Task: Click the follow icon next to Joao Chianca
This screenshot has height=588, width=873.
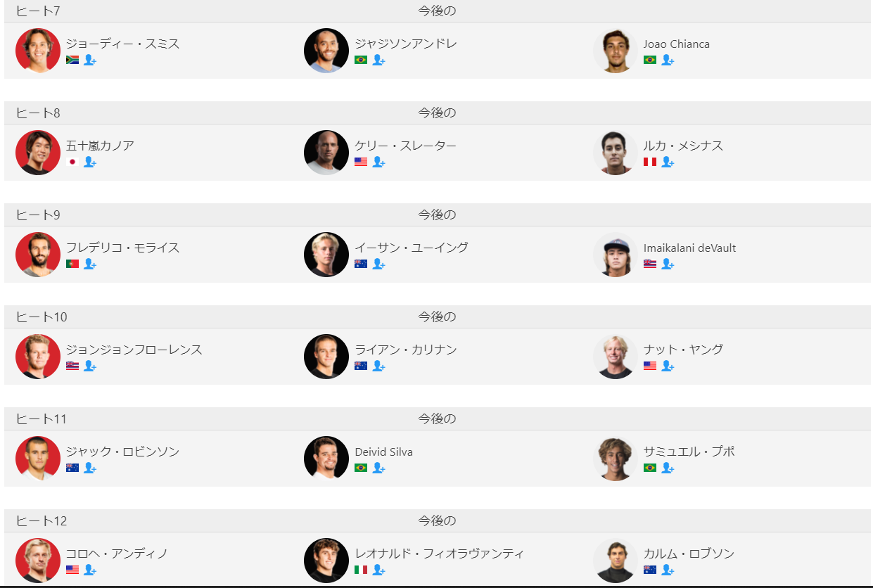Action: coord(668,60)
